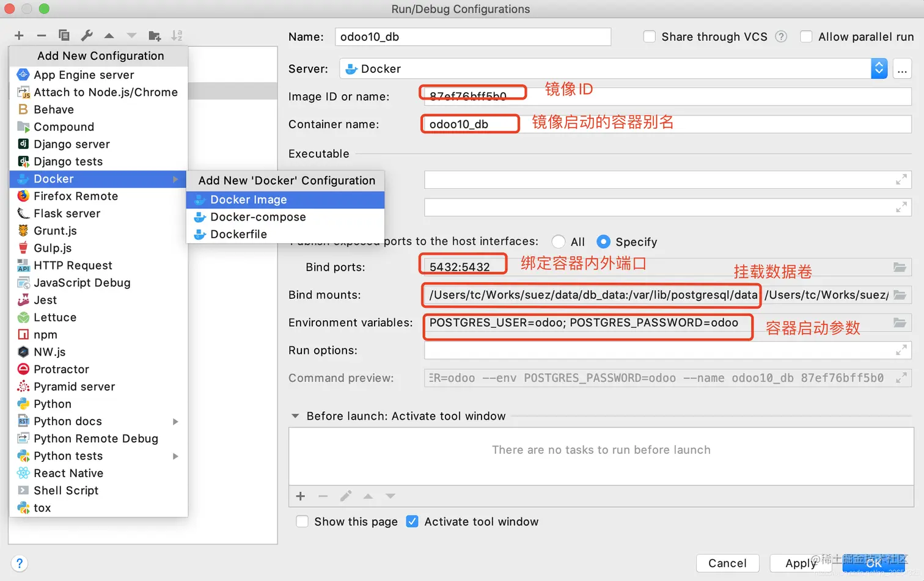Click the Apply button

pos(800,563)
